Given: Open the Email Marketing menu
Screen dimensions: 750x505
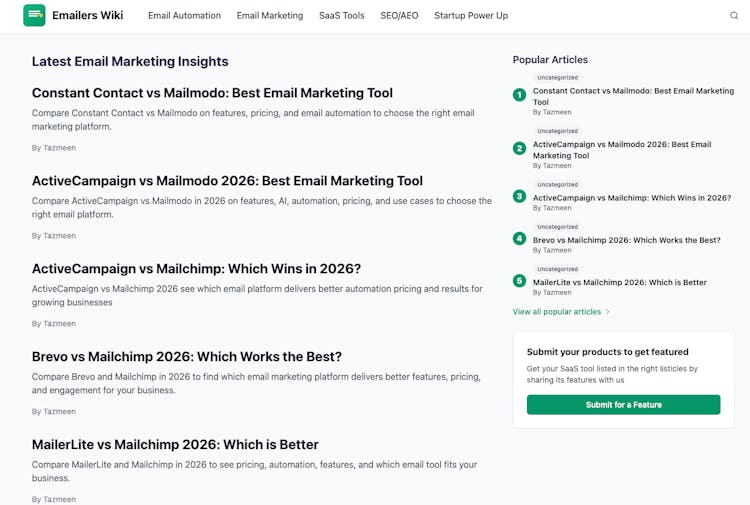Looking at the screenshot, I should click(270, 16).
